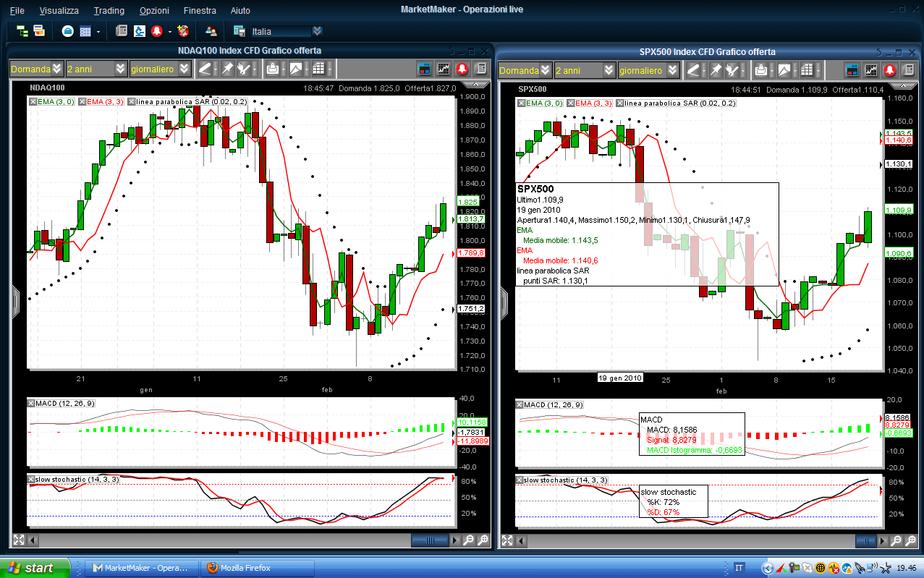924x578 pixels.
Task: Remove the linea parabolica SAR indicator on SPX500
Action: pos(619,103)
